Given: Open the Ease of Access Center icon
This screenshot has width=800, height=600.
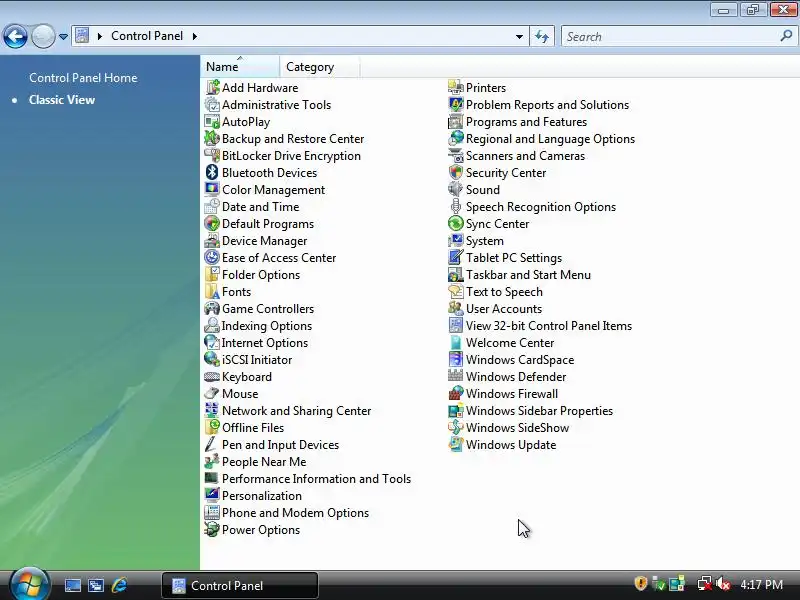Looking at the screenshot, I should 212,258.
